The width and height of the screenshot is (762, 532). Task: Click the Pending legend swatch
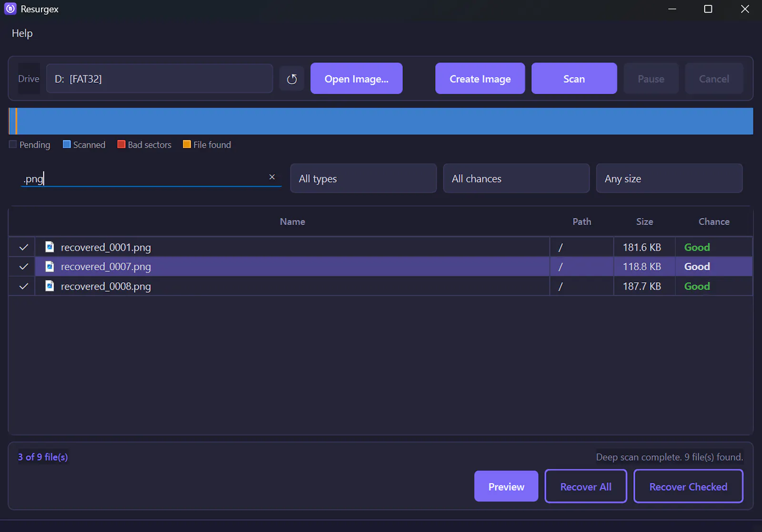13,144
